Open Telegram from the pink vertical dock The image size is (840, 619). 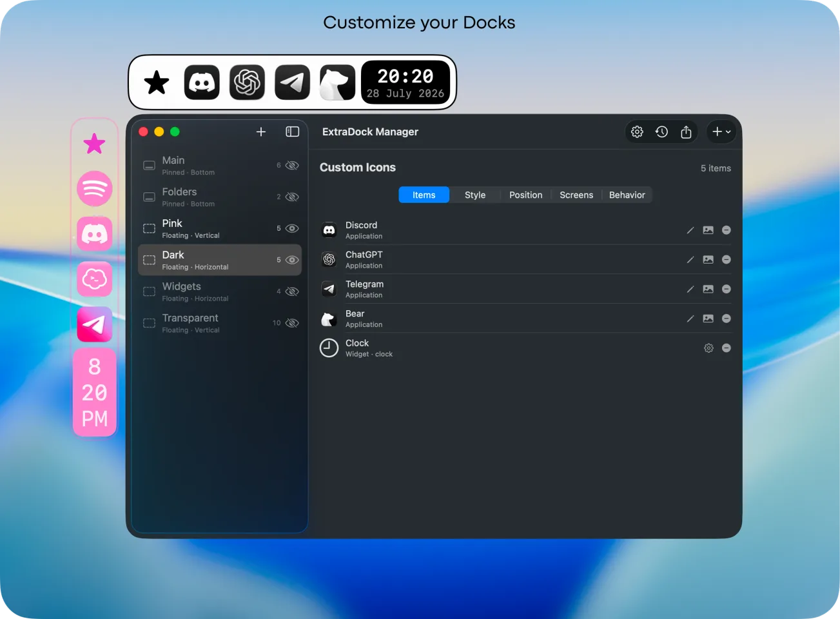(x=95, y=324)
